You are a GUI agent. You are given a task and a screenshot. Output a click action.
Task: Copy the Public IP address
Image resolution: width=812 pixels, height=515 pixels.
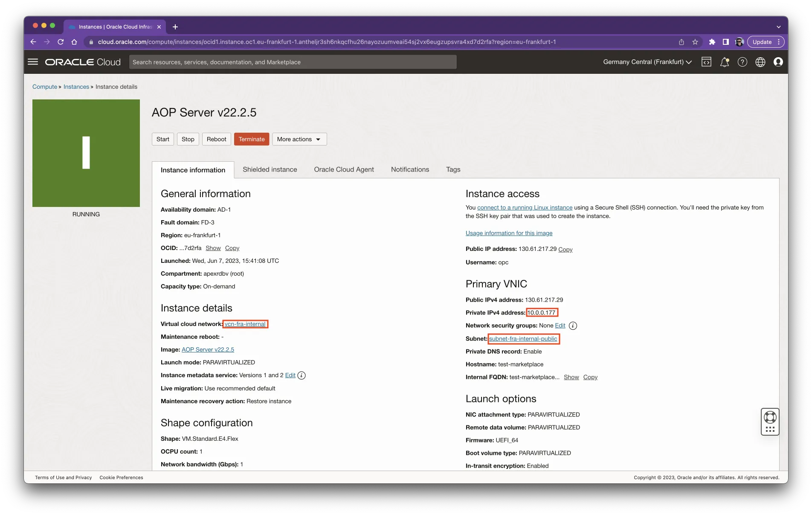(x=565, y=250)
